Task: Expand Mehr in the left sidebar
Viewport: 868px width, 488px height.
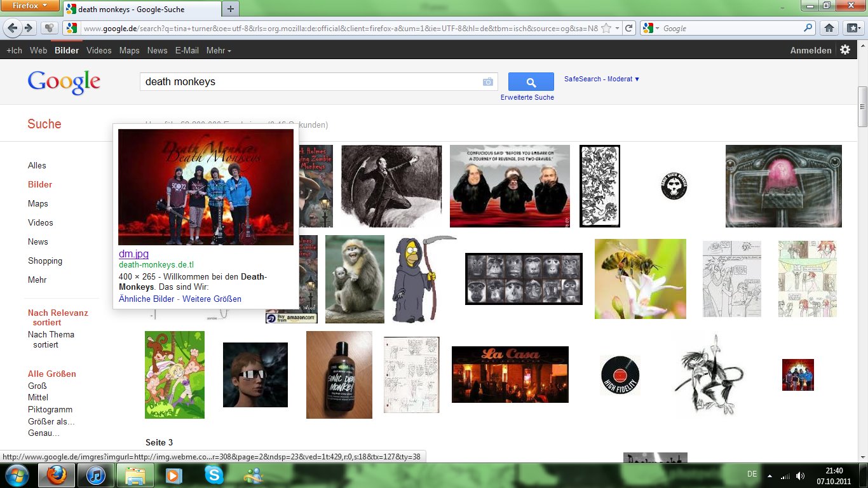Action: [37, 280]
